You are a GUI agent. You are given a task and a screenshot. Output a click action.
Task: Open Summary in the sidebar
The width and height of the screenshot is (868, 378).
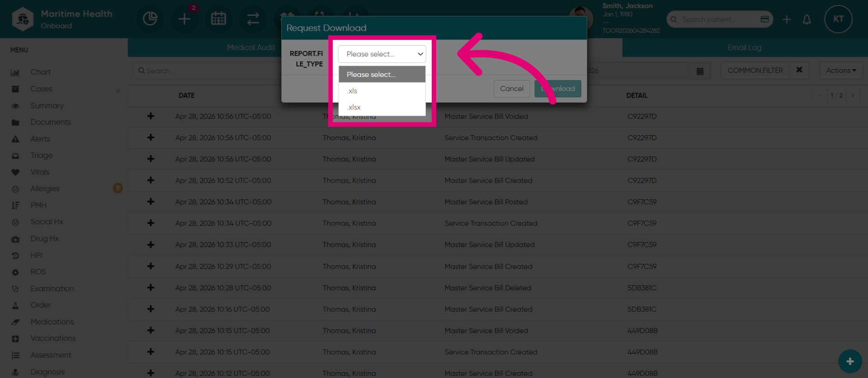click(47, 106)
